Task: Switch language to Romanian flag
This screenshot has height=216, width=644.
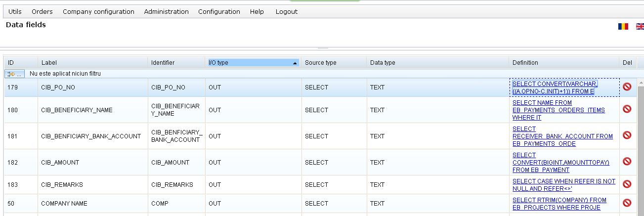Action: 623,26
